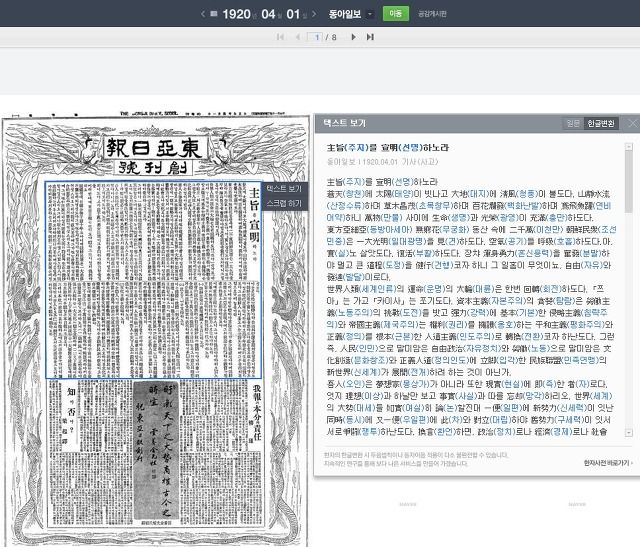640x547 pixels.
Task: Click 텍스트 보기 popup on the newspaper image
Action: pyautogui.click(x=284, y=189)
